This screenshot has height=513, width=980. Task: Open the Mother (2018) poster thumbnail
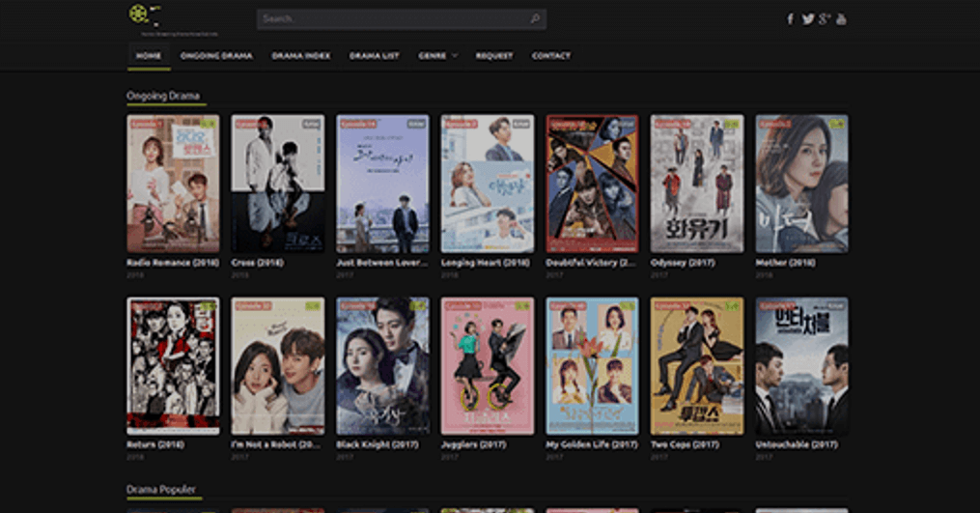tap(802, 184)
